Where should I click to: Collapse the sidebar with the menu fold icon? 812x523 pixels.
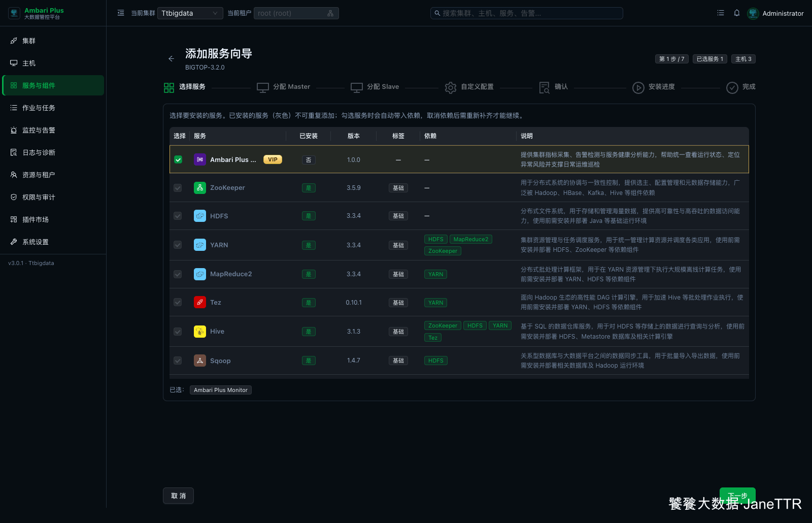pos(121,13)
